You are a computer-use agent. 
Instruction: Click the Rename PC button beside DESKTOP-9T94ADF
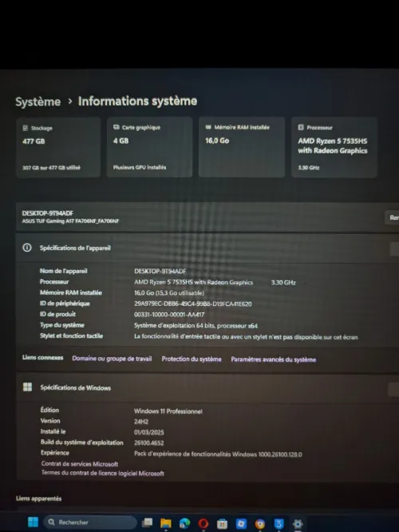pyautogui.click(x=393, y=217)
